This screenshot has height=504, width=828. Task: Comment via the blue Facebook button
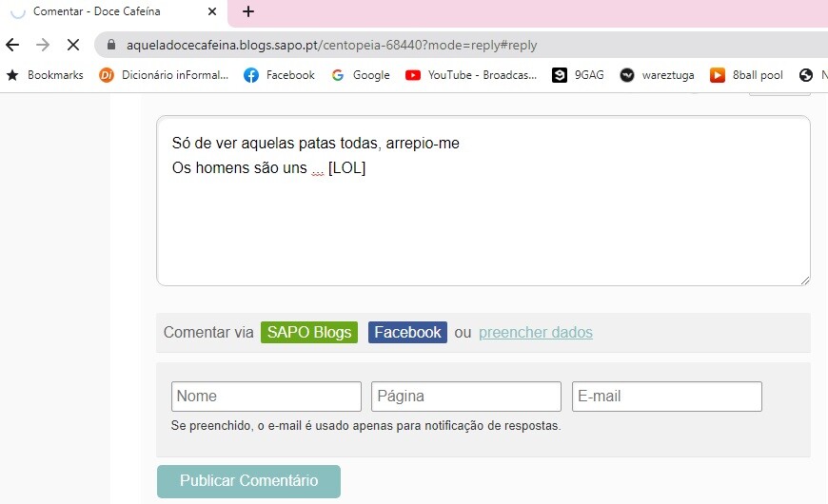click(407, 333)
